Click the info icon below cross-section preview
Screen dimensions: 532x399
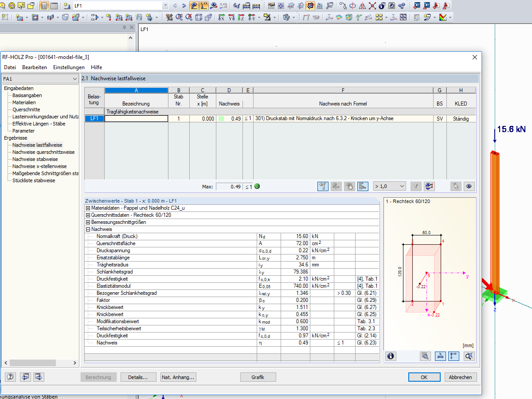(391, 356)
